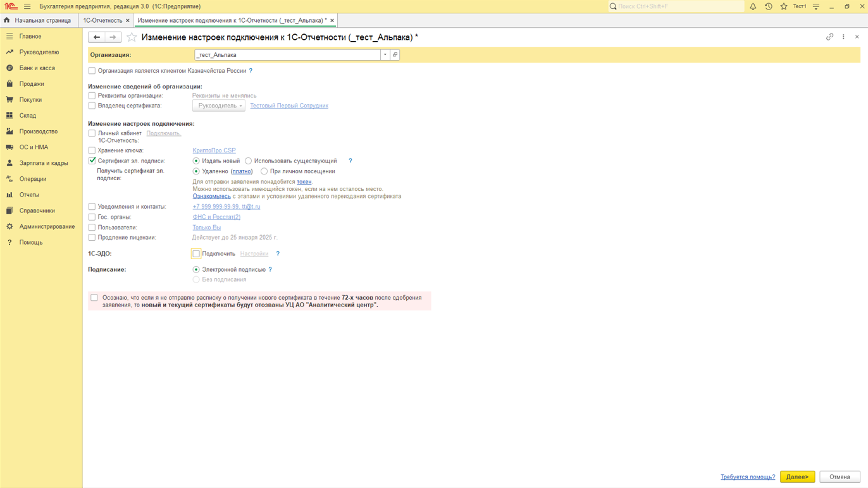Image resolution: width=868 pixels, height=488 pixels.
Task: Click help question mark next to certificate options
Action: (x=350, y=161)
